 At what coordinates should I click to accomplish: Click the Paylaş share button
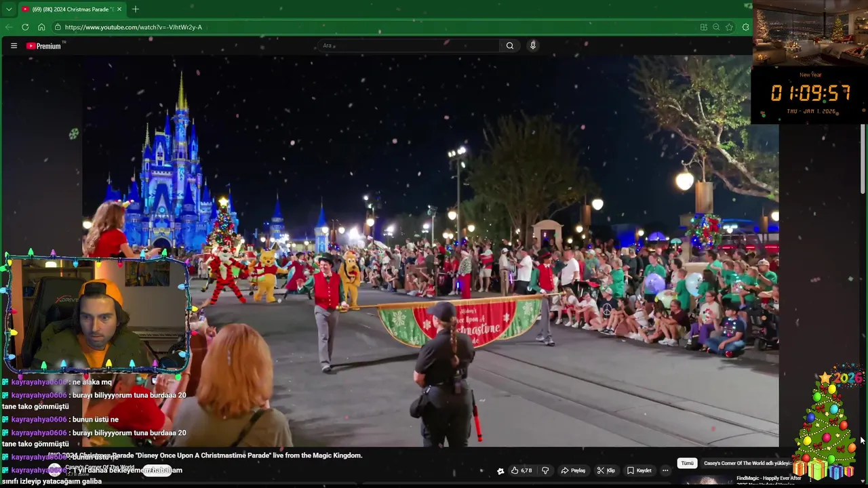point(573,470)
